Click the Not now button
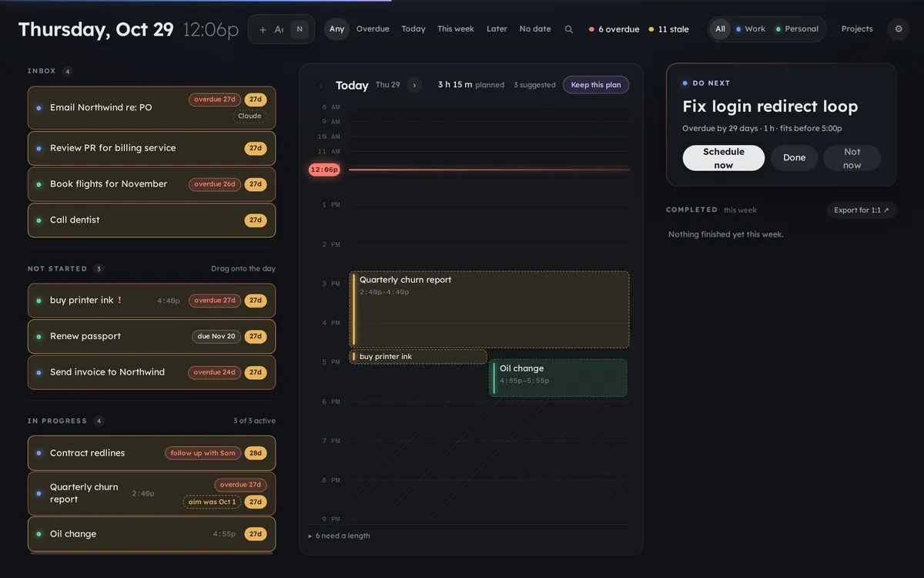924x578 pixels. (852, 158)
